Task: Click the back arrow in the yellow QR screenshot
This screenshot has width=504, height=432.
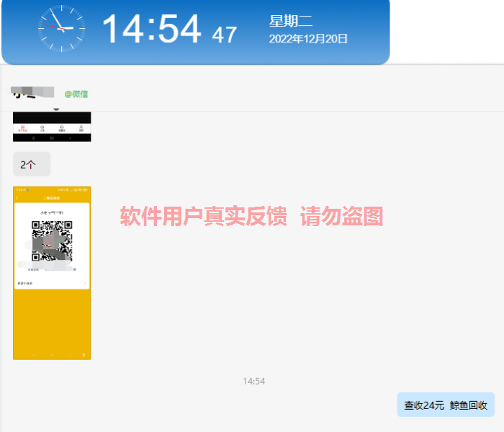Action: pyautogui.click(x=17, y=197)
